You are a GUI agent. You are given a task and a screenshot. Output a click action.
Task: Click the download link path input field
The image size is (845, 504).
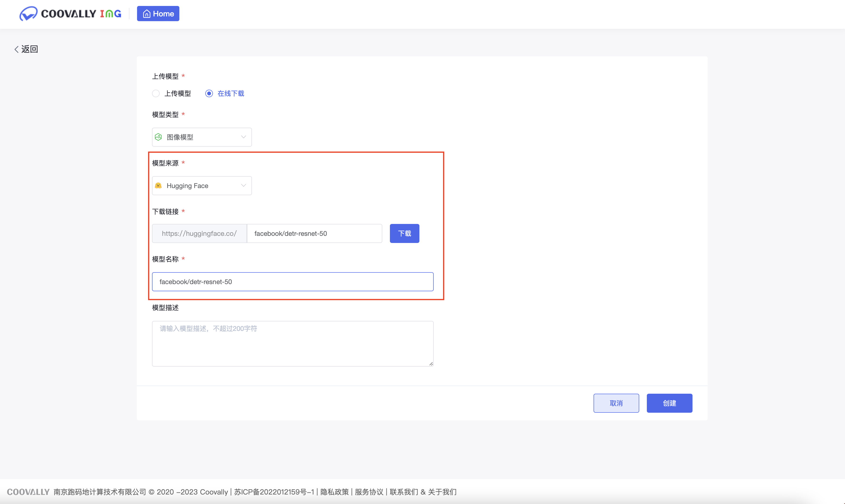click(x=314, y=233)
